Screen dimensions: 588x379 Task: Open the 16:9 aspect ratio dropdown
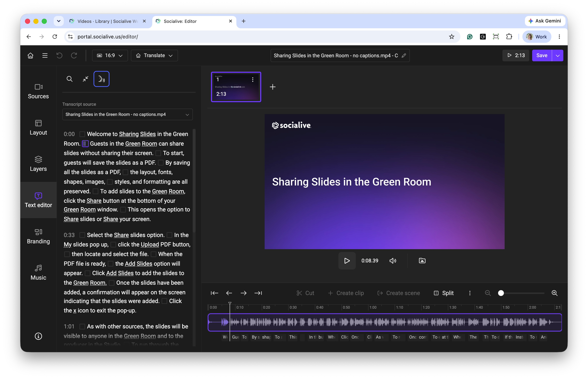tap(110, 56)
